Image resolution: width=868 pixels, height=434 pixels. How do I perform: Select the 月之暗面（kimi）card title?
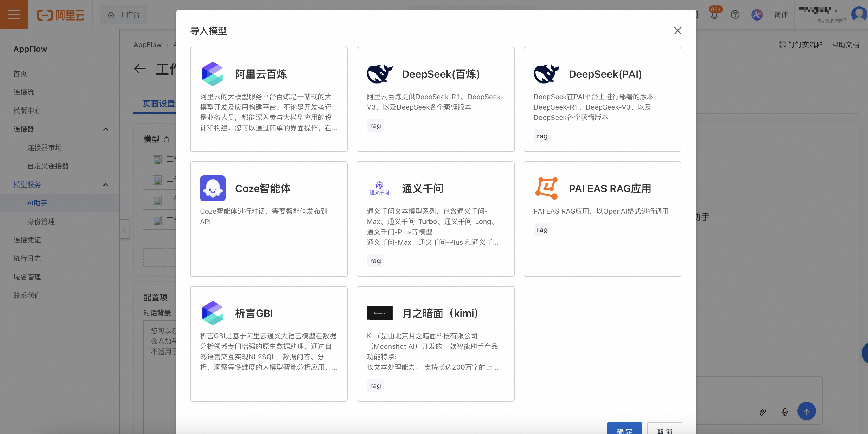[x=441, y=314]
